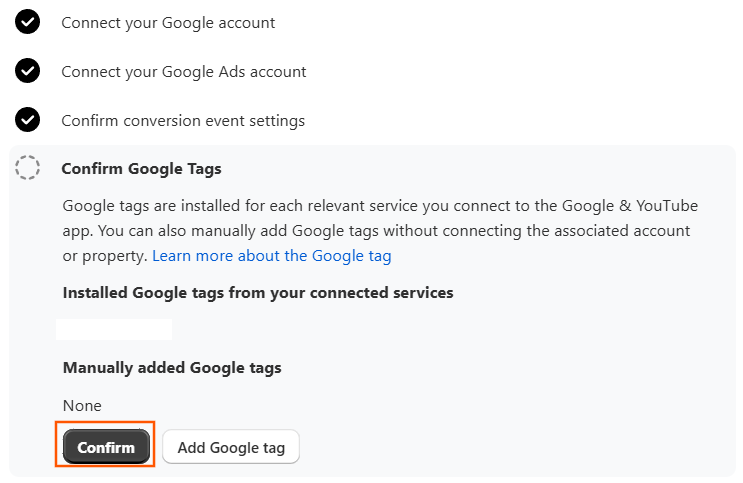The width and height of the screenshot is (743, 483).
Task: Click the Installed Google tags from connected services heading
Action: coord(258,293)
